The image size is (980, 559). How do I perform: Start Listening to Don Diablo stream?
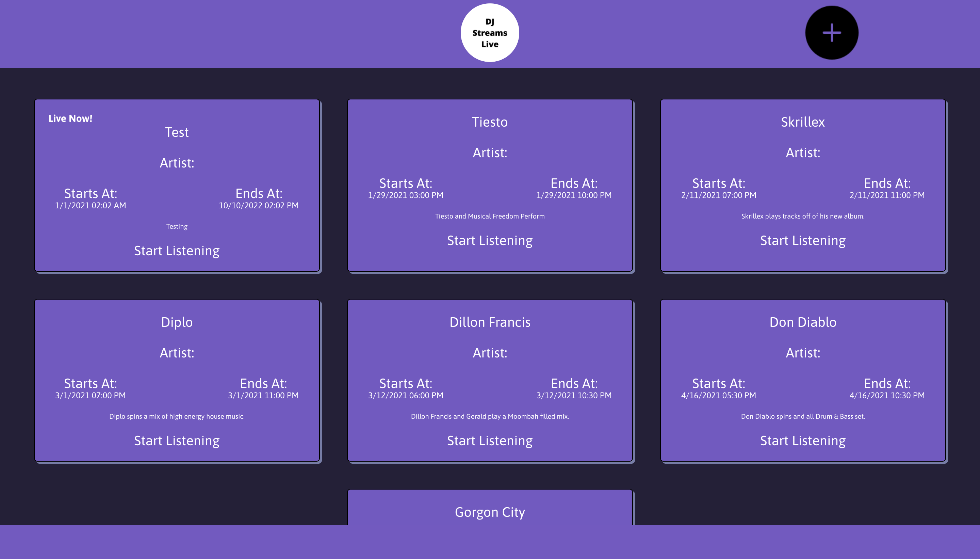coord(803,441)
